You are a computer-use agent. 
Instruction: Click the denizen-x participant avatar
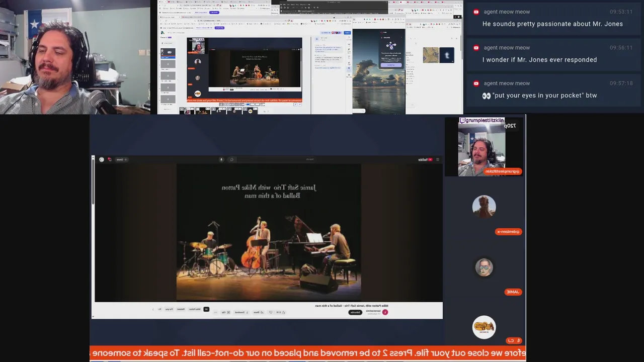coord(484,207)
